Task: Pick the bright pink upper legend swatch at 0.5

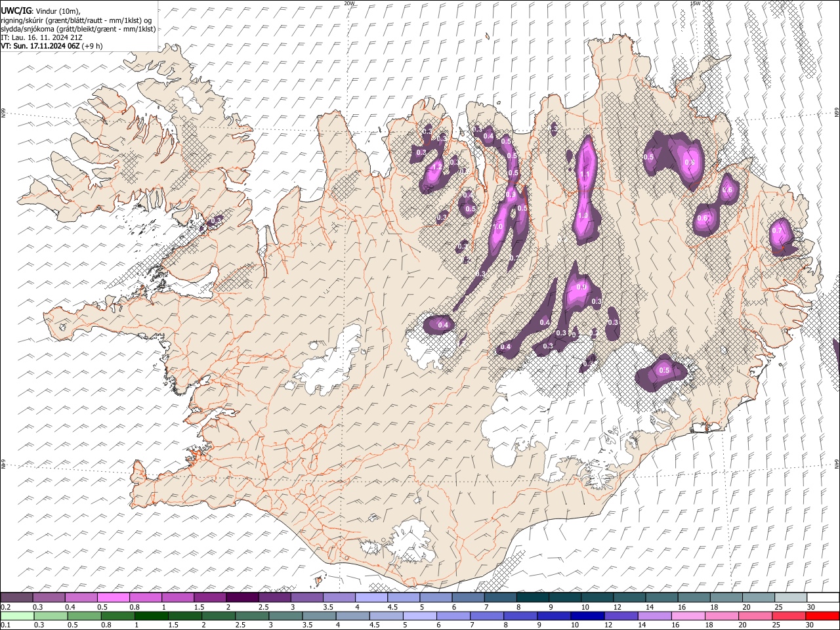Action: click(113, 597)
